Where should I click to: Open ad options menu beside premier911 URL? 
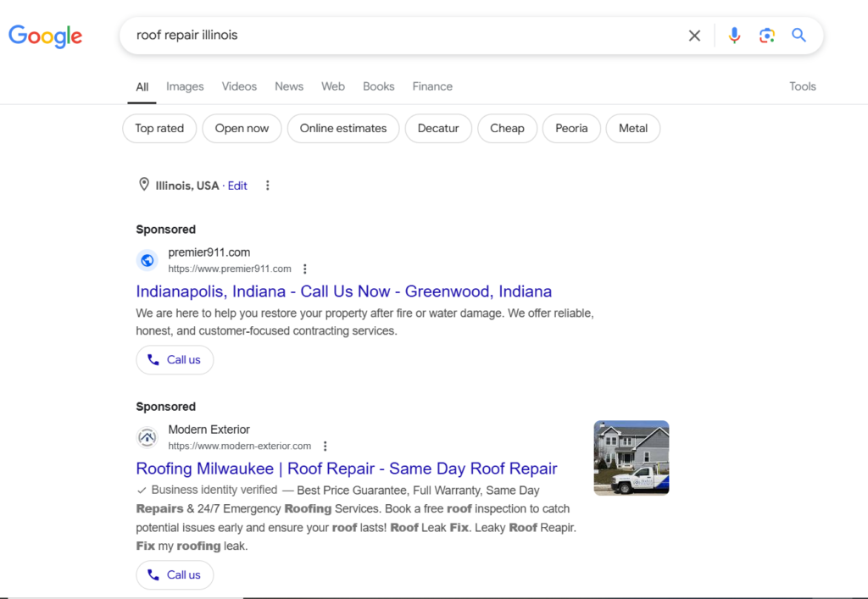(x=305, y=269)
